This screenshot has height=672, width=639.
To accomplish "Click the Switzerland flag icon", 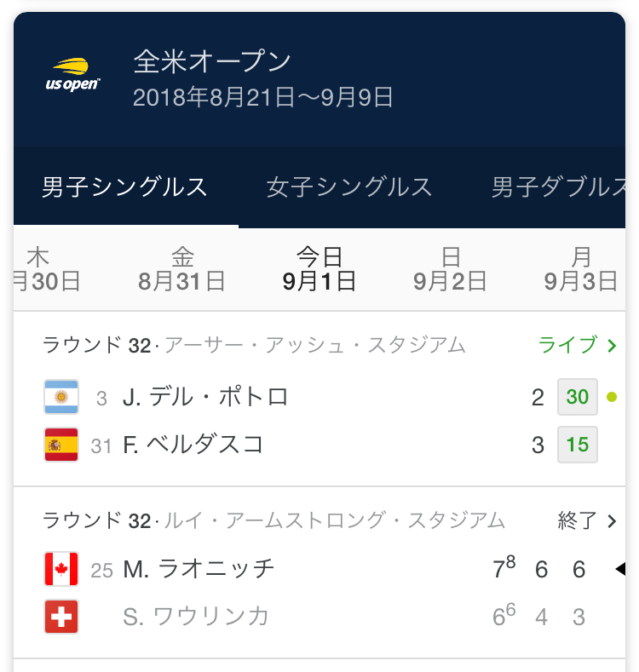I will 61,617.
